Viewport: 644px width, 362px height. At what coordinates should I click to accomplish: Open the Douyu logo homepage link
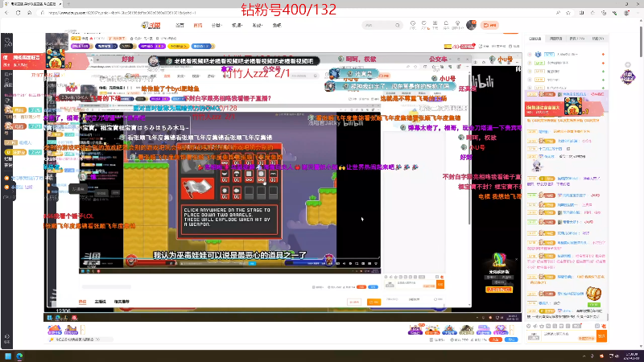pyautogui.click(x=151, y=25)
